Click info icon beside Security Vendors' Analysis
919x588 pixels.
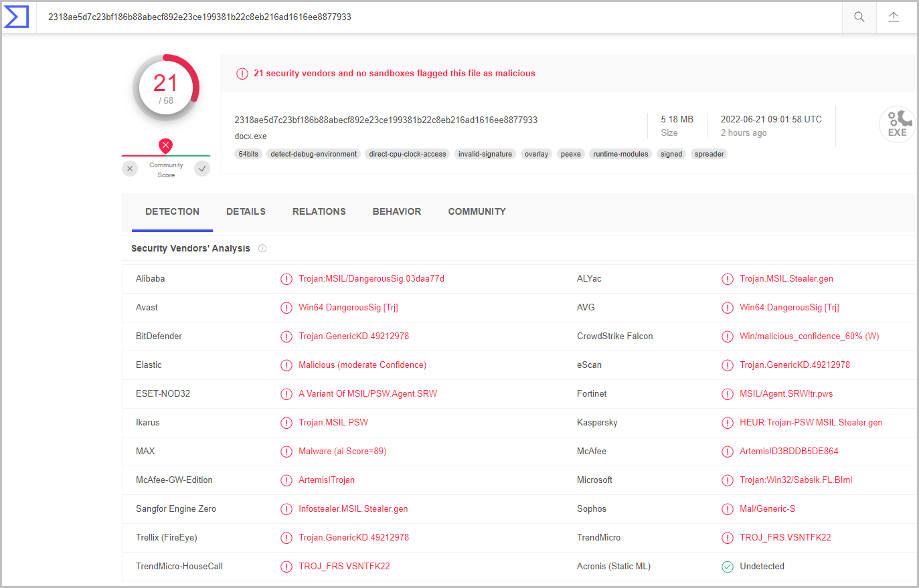262,248
